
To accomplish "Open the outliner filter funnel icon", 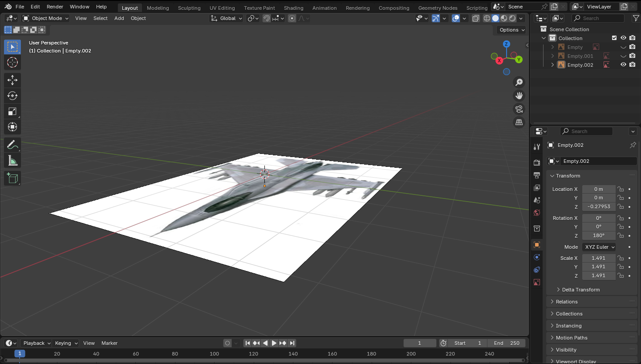I will pyautogui.click(x=636, y=18).
